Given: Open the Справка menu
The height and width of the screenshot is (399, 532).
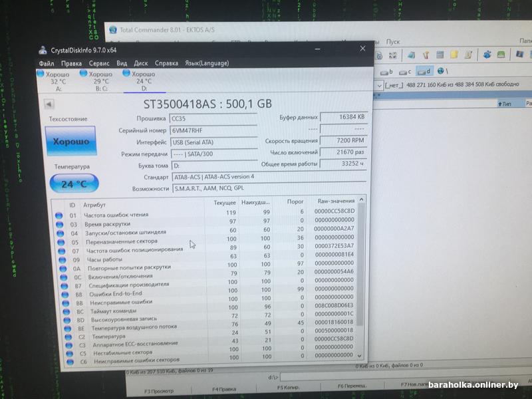Looking at the screenshot, I should pyautogui.click(x=166, y=63).
